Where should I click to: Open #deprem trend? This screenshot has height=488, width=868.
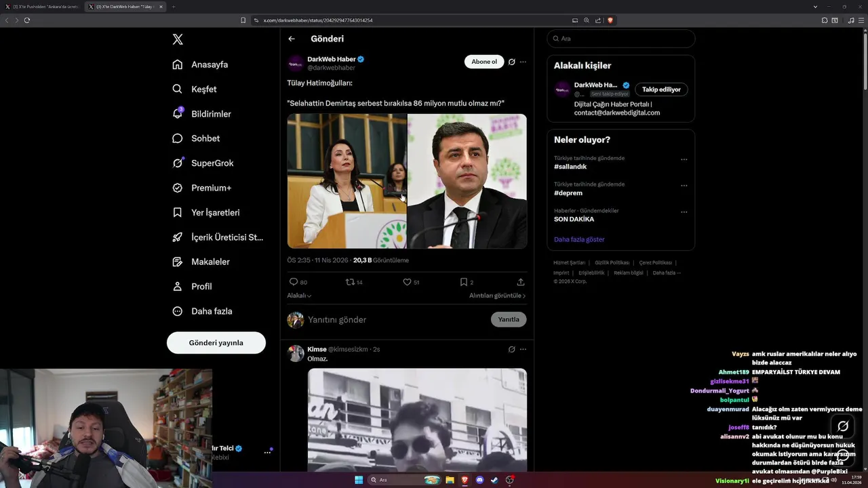pyautogui.click(x=568, y=193)
